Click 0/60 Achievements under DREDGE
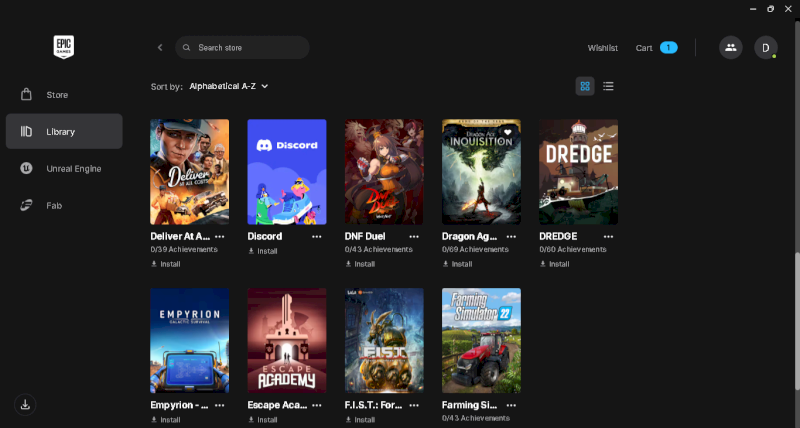 coord(573,249)
